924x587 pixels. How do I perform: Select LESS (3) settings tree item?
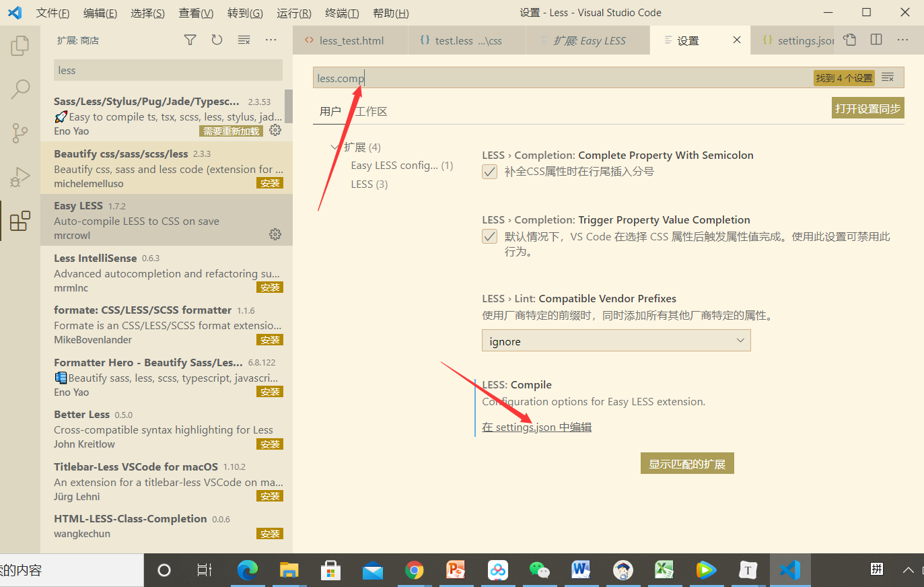point(369,184)
